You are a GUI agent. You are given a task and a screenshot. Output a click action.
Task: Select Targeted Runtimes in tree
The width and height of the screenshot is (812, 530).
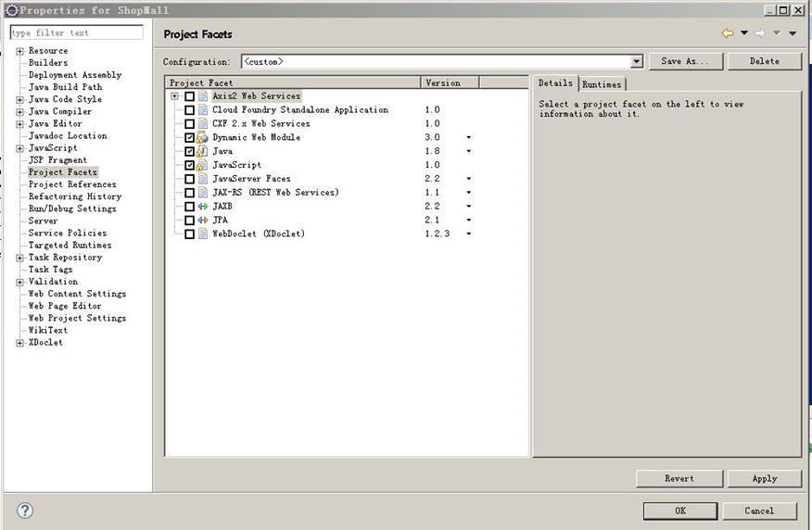tap(70, 246)
